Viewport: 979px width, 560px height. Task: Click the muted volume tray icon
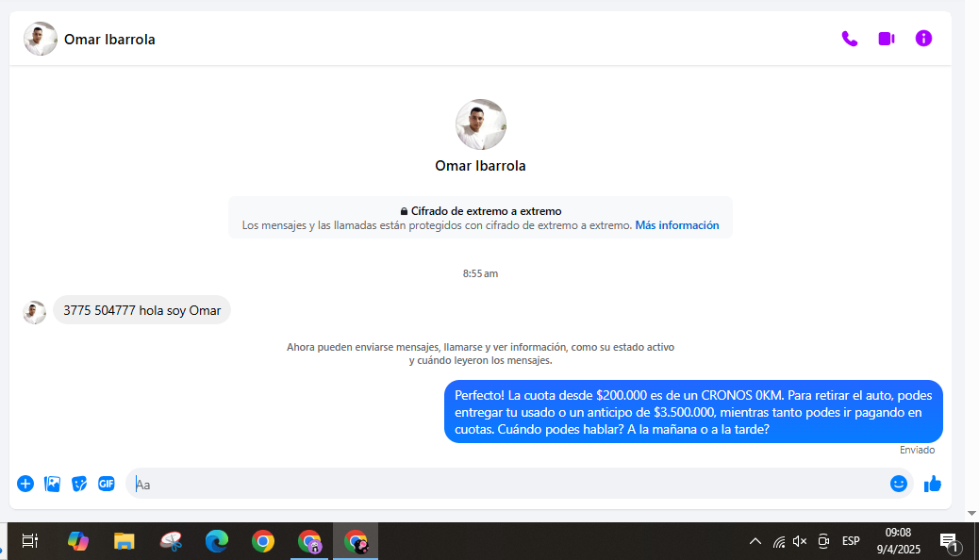point(800,541)
